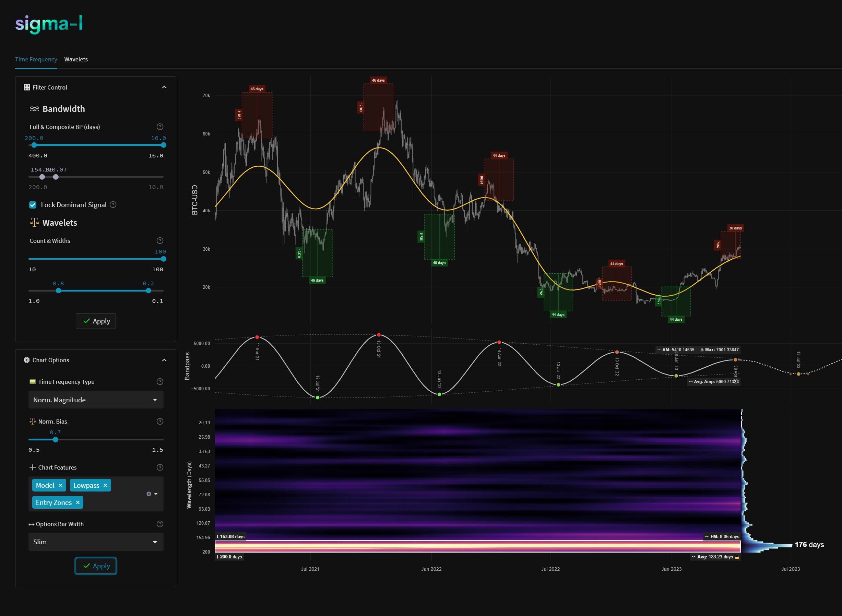The image size is (842, 616).
Task: Click help icon for Options Bar Width
Action: [x=160, y=524]
